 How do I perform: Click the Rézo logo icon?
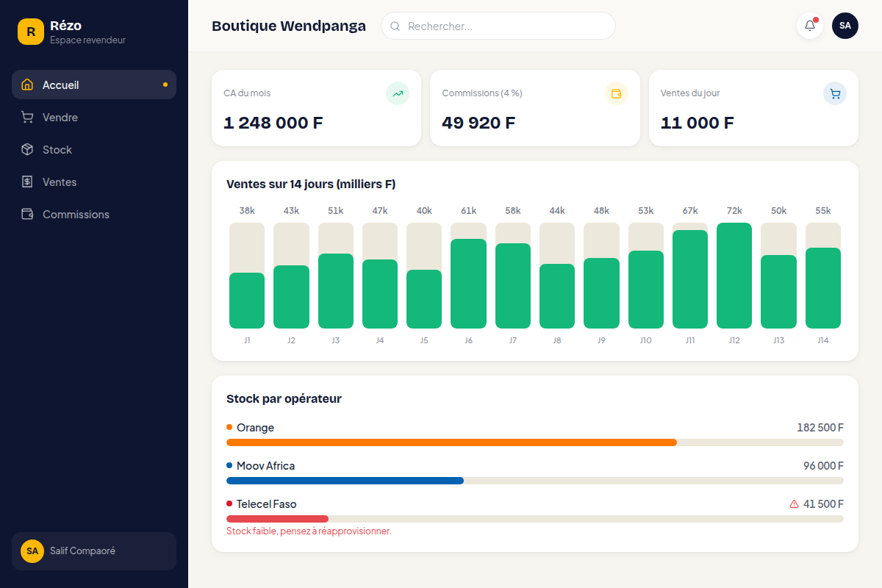point(31,32)
